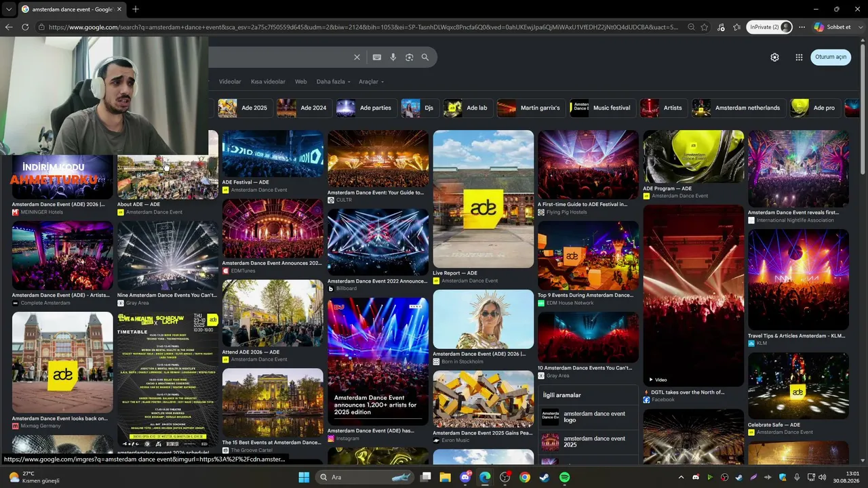
Task: Select the Artists filter chip
Action: point(663,108)
